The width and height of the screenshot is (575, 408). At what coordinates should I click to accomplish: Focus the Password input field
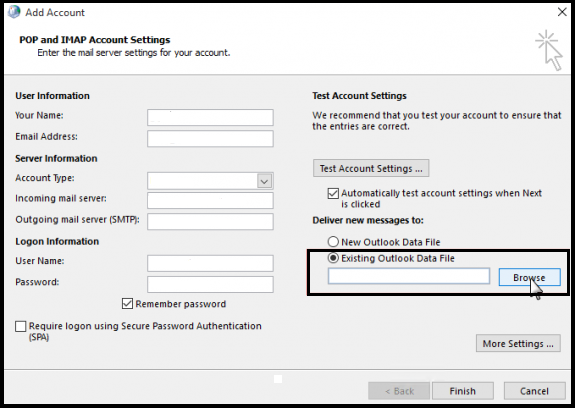point(210,284)
